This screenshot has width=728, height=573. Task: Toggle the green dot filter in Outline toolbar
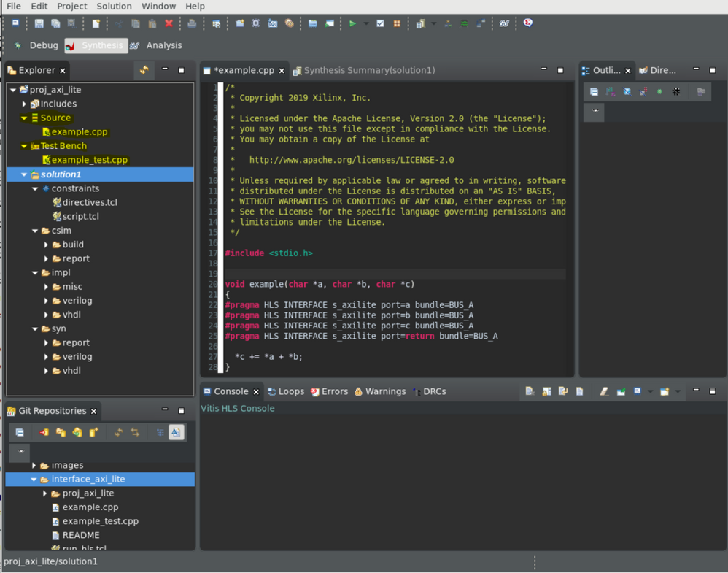659,92
